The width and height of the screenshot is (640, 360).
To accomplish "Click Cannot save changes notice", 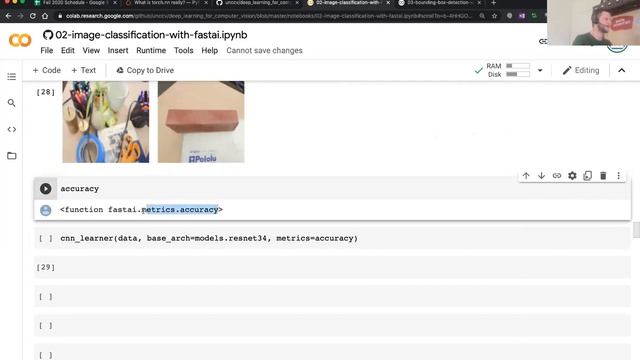I will [264, 51].
